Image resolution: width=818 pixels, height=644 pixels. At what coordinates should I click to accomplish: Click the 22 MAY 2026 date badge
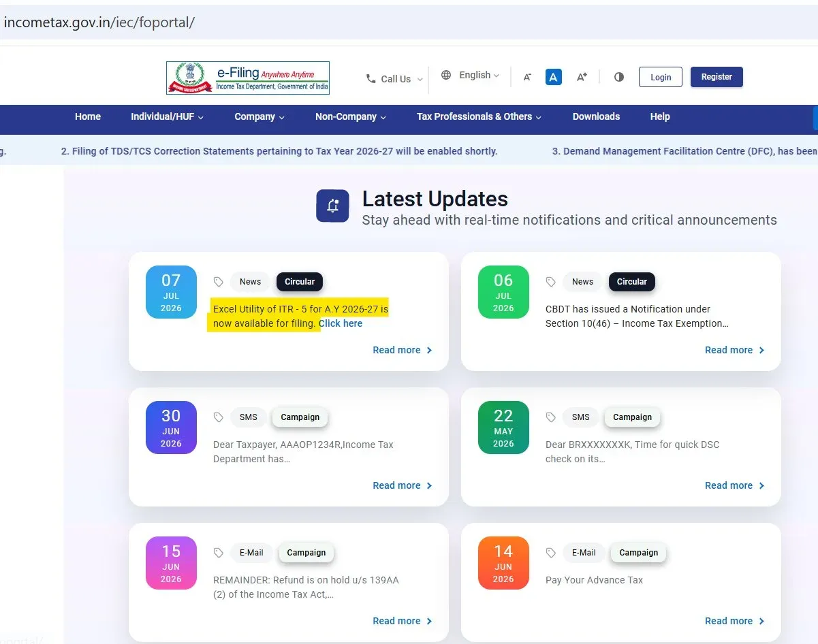pyautogui.click(x=503, y=428)
